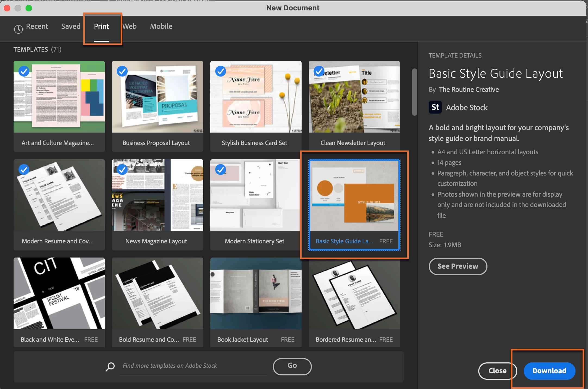The height and width of the screenshot is (389, 588).
Task: Toggle checkmark on Clean Newsletter Layout thumbnail
Action: pyautogui.click(x=319, y=71)
